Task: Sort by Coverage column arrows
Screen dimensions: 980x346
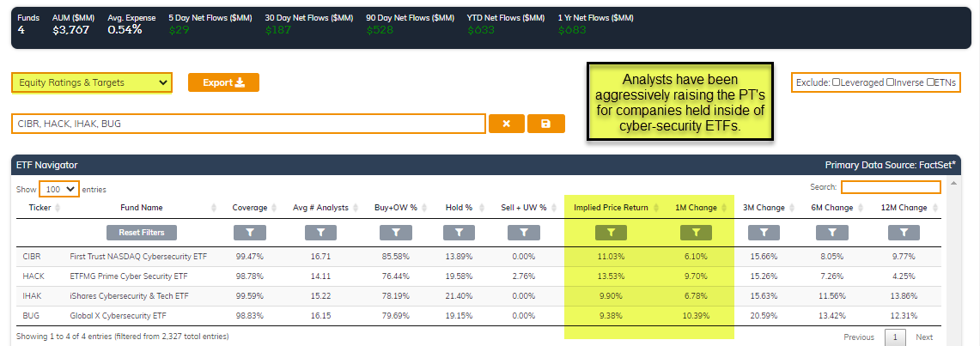Action: (x=274, y=208)
